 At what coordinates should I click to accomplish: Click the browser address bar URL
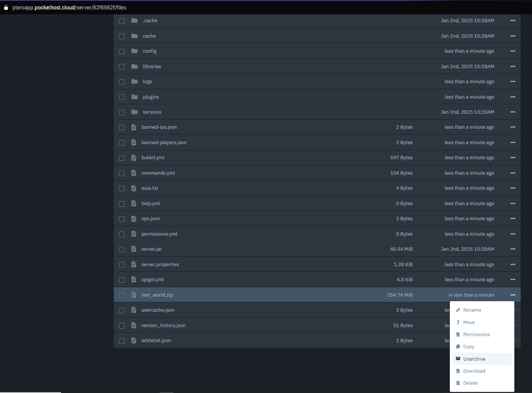click(69, 8)
